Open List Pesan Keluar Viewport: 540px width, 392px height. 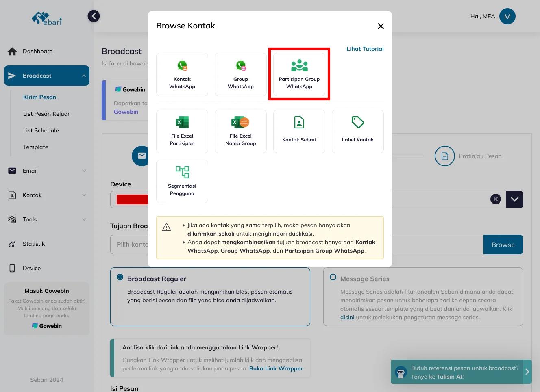(x=46, y=114)
